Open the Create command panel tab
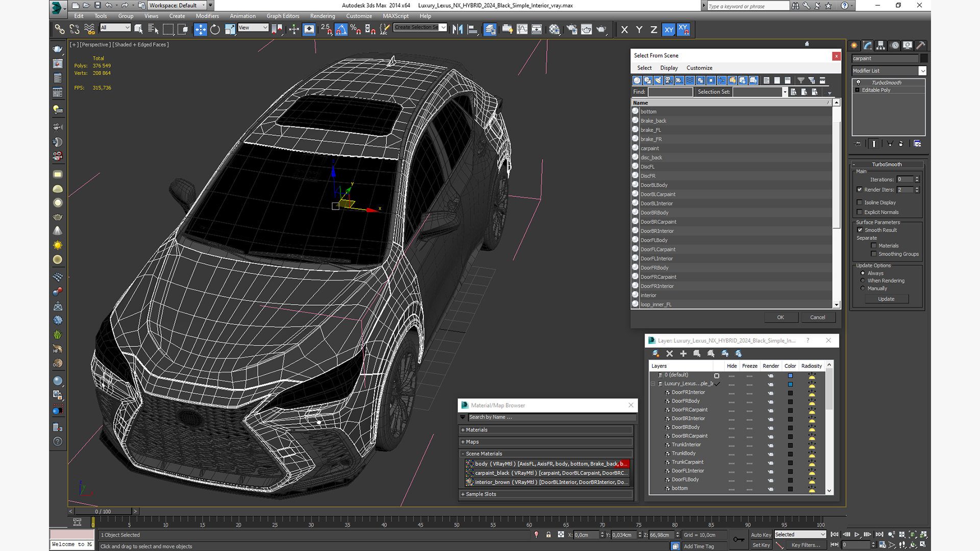980x551 pixels. point(854,45)
